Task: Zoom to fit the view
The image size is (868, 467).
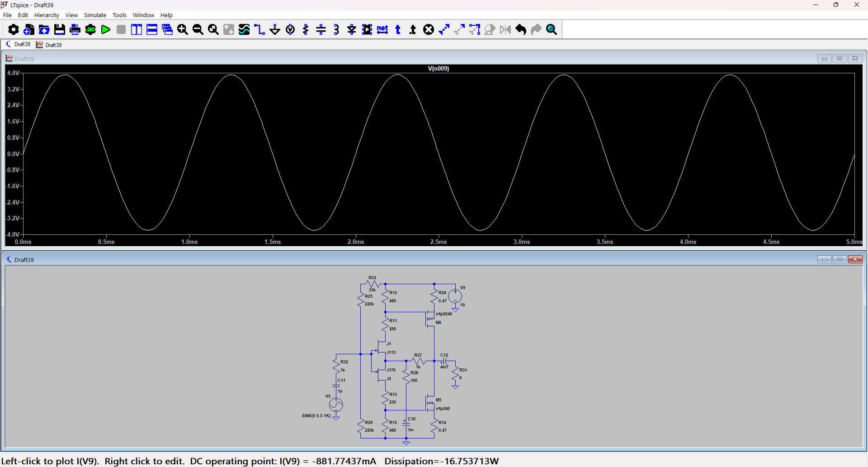Action: point(213,30)
